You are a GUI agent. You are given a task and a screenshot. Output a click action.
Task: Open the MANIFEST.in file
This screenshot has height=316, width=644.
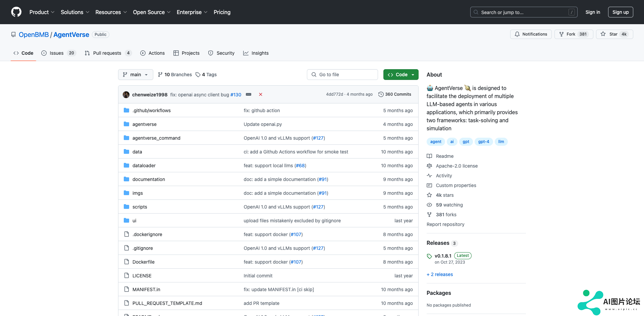click(146, 289)
